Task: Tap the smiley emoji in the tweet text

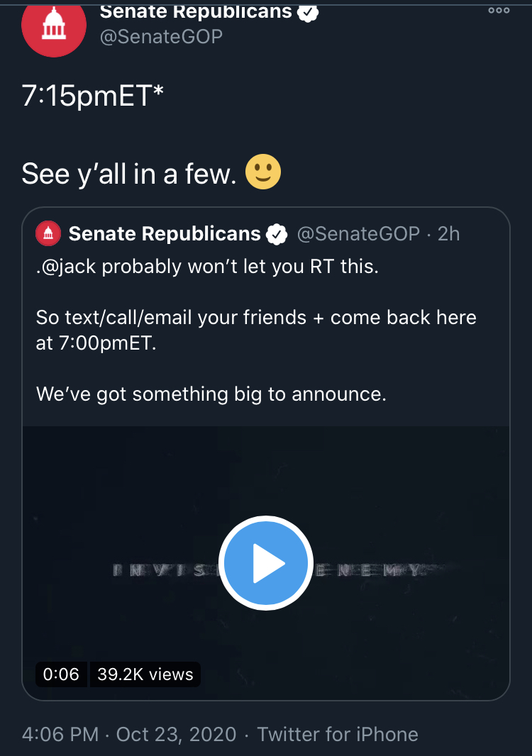Action: coord(263,172)
